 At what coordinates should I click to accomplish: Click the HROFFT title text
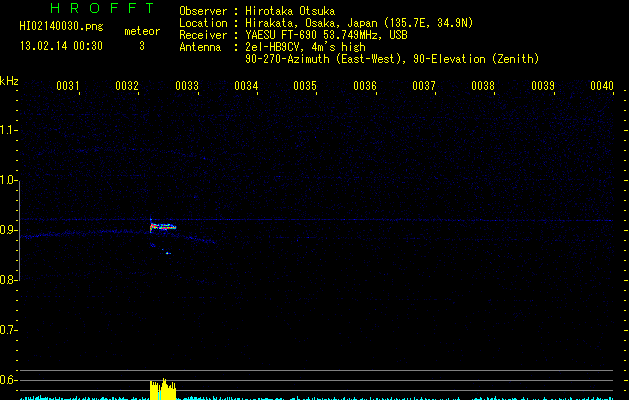coord(102,8)
